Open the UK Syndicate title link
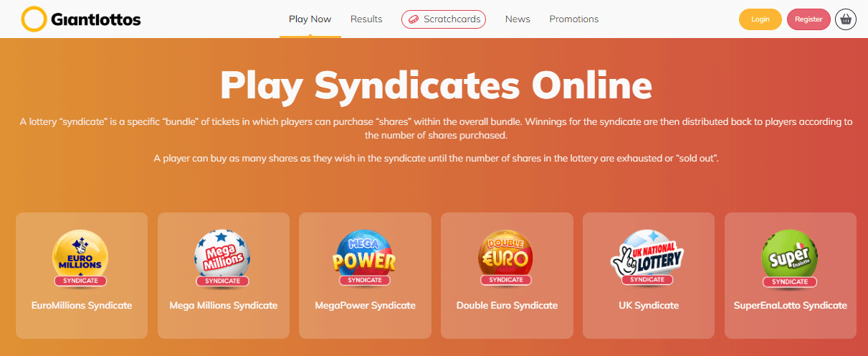The width and height of the screenshot is (868, 356). coord(649,305)
